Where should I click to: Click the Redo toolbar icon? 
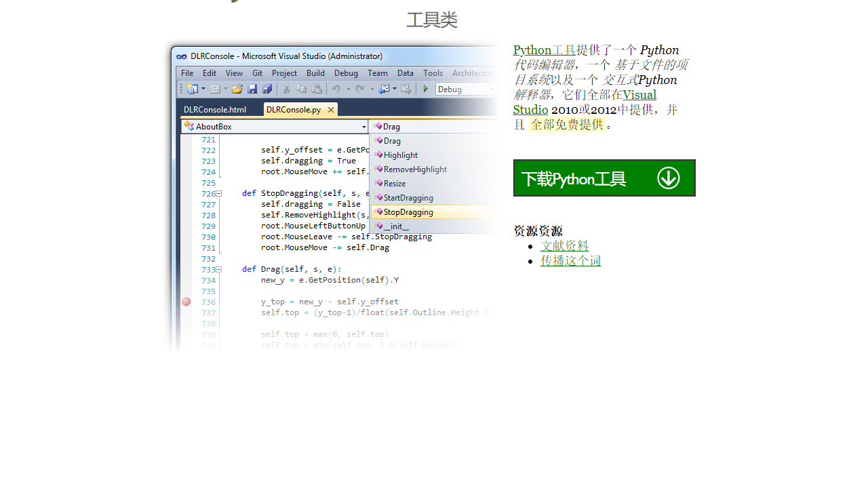click(359, 89)
